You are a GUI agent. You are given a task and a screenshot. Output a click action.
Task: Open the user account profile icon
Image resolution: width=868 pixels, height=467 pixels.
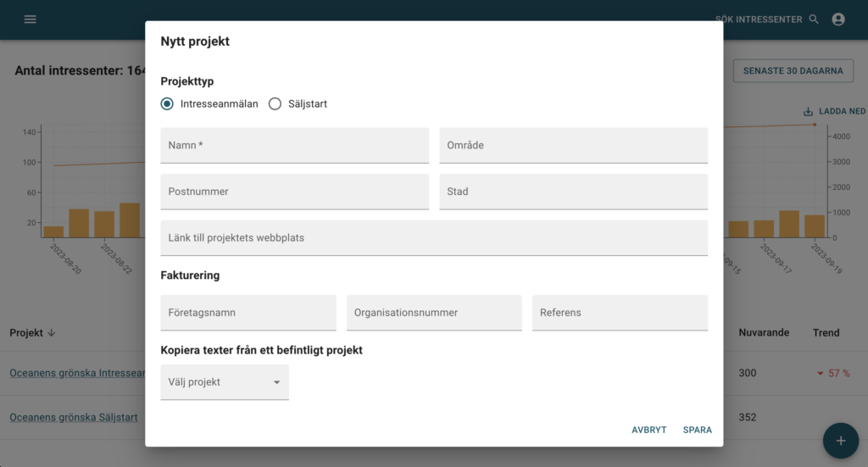click(838, 19)
